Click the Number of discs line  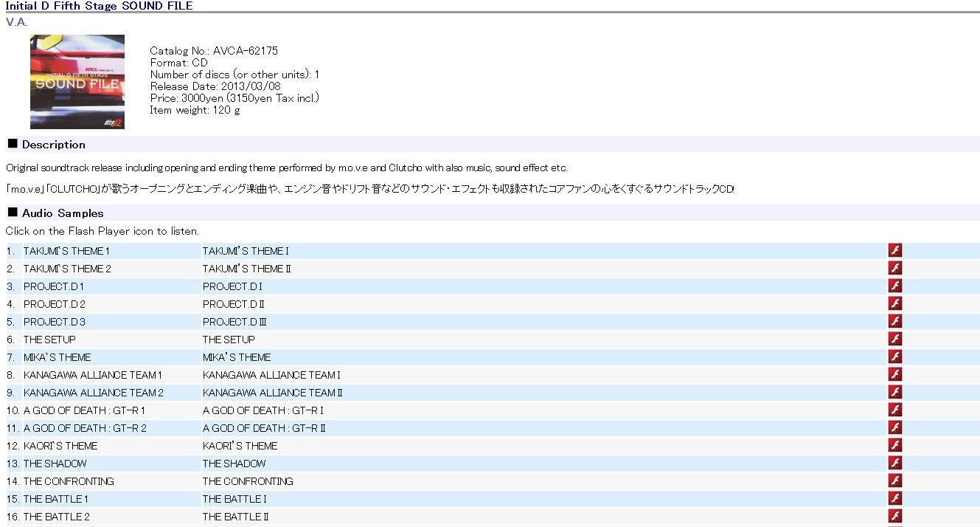234,75
